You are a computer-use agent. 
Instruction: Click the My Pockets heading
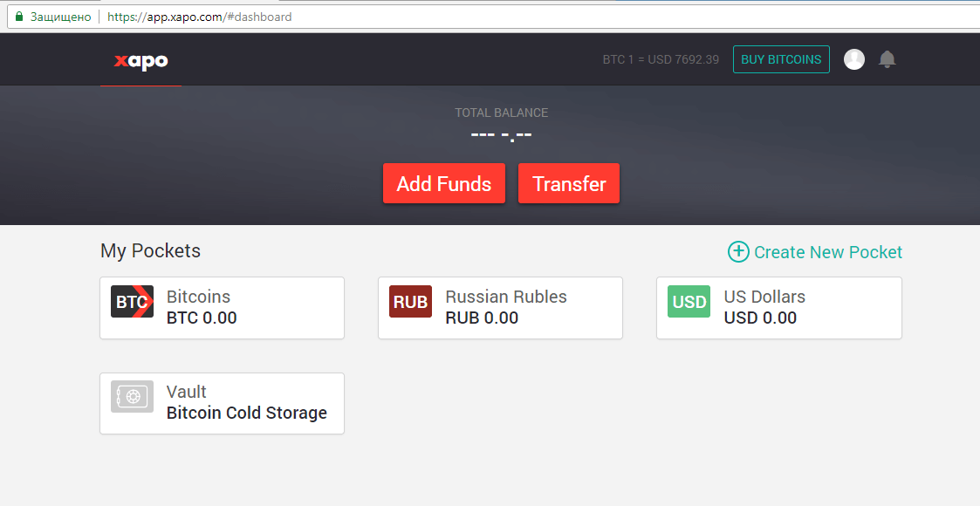pyautogui.click(x=151, y=250)
